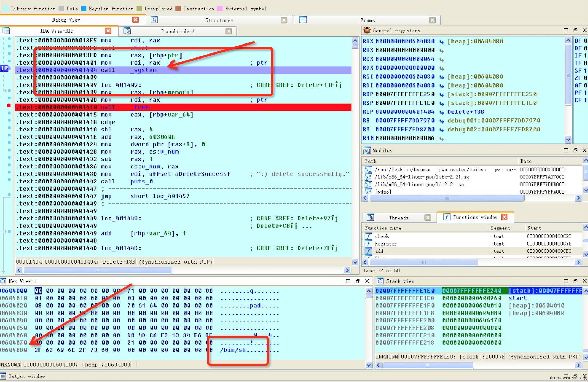Open the Functions window tab

475,218
